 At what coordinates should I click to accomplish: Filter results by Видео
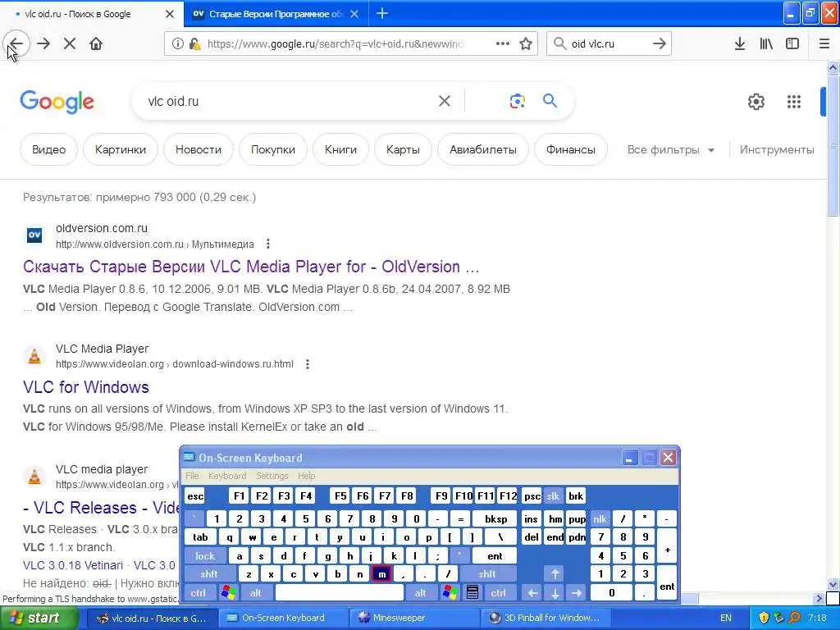pos(48,149)
